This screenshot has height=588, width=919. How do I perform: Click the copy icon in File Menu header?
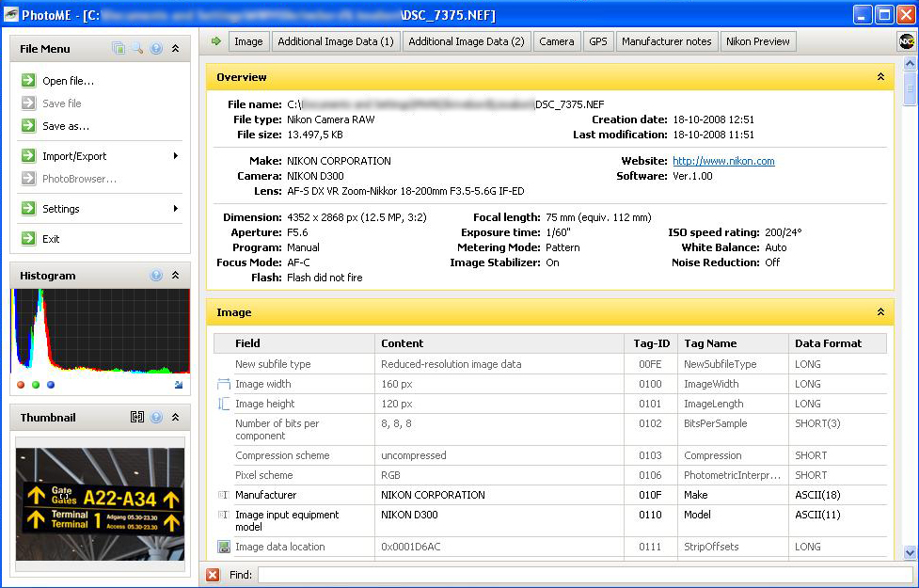tap(119, 49)
